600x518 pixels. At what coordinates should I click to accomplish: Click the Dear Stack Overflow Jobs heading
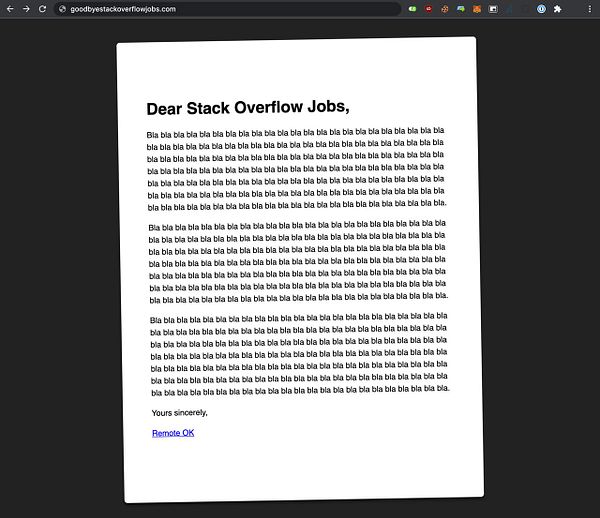(248, 108)
